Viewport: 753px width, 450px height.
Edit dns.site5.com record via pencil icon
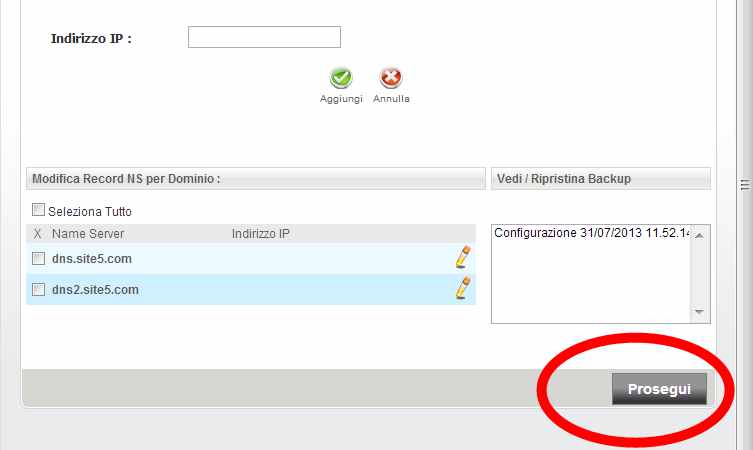pos(462,258)
